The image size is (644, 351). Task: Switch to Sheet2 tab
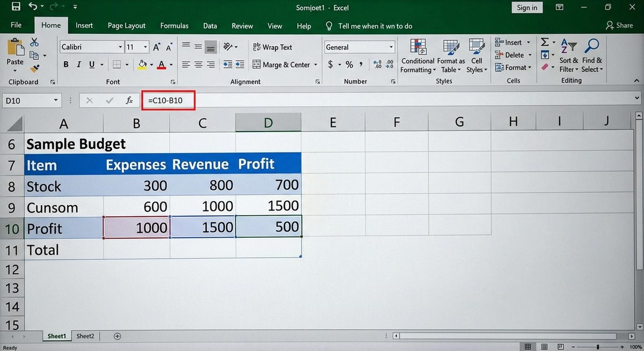tap(85, 335)
